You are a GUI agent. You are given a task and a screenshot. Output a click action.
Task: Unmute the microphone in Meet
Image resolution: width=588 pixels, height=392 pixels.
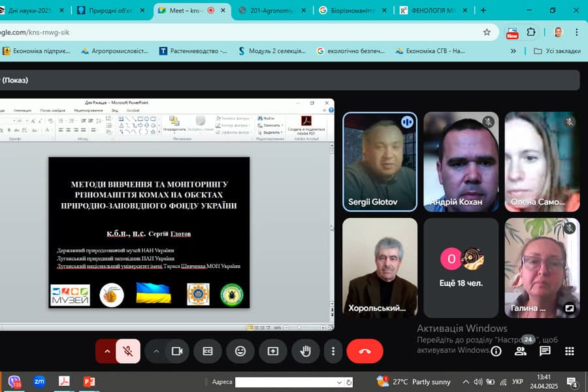coord(128,351)
